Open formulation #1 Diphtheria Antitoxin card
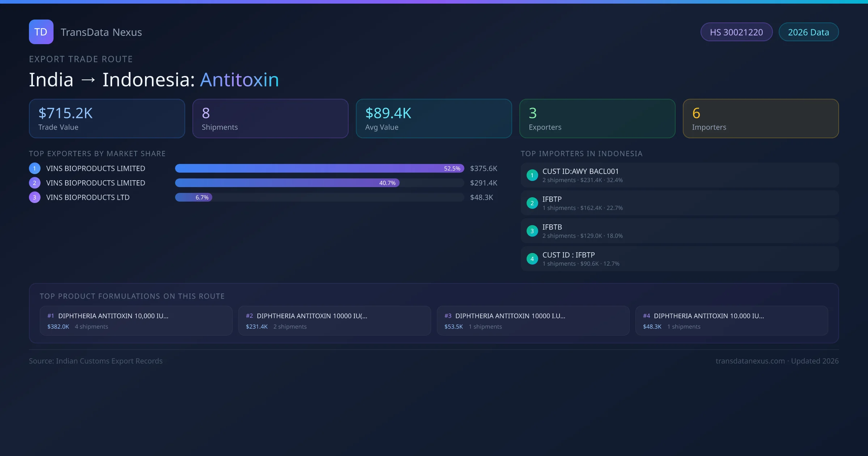Viewport: 868px width, 456px height. (136, 321)
